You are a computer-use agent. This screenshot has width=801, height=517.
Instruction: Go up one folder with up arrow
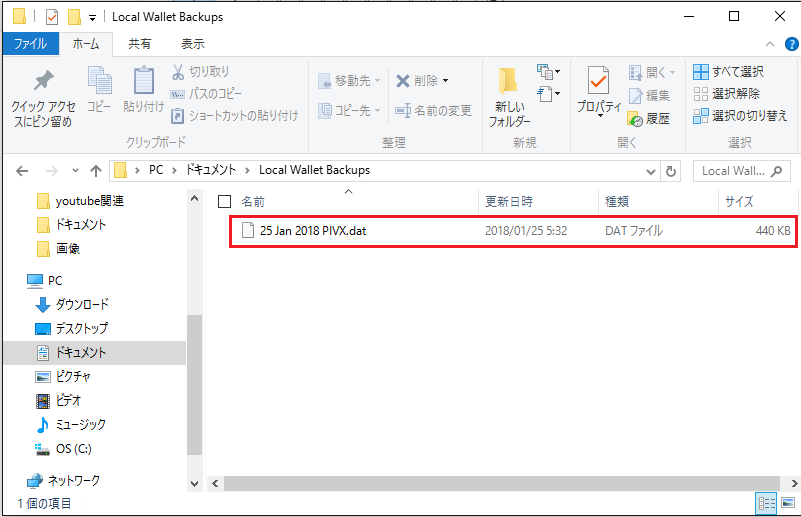pyautogui.click(x=96, y=170)
